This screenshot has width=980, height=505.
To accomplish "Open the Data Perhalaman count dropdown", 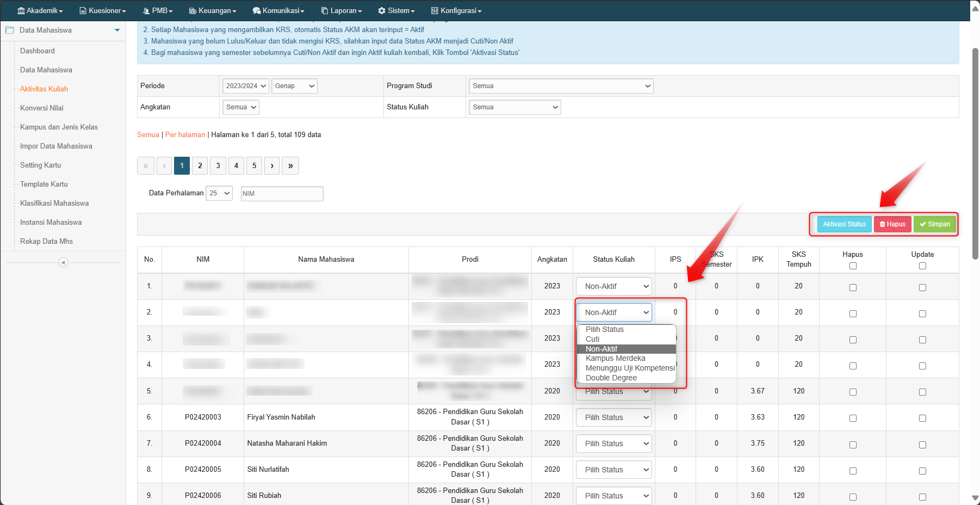I will [219, 193].
